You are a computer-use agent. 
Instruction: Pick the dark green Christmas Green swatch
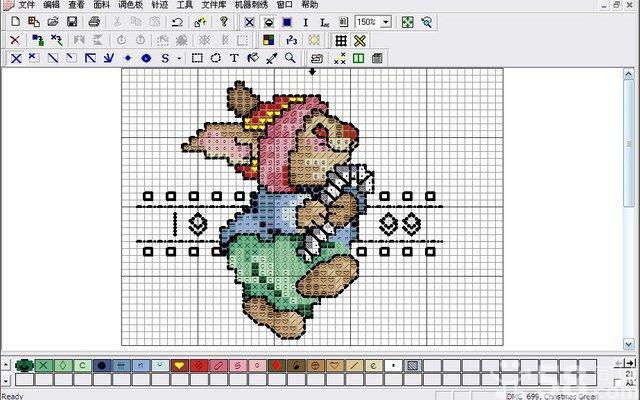click(x=24, y=365)
